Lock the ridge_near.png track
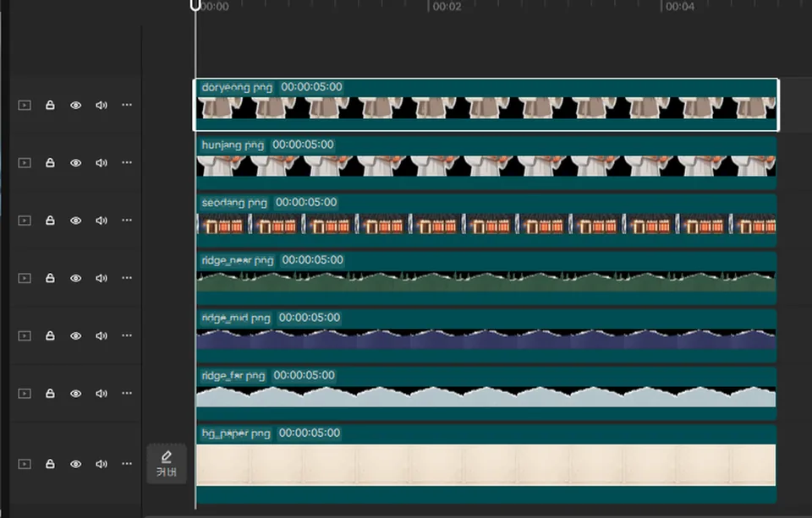Image resolution: width=812 pixels, height=518 pixels. click(x=50, y=278)
